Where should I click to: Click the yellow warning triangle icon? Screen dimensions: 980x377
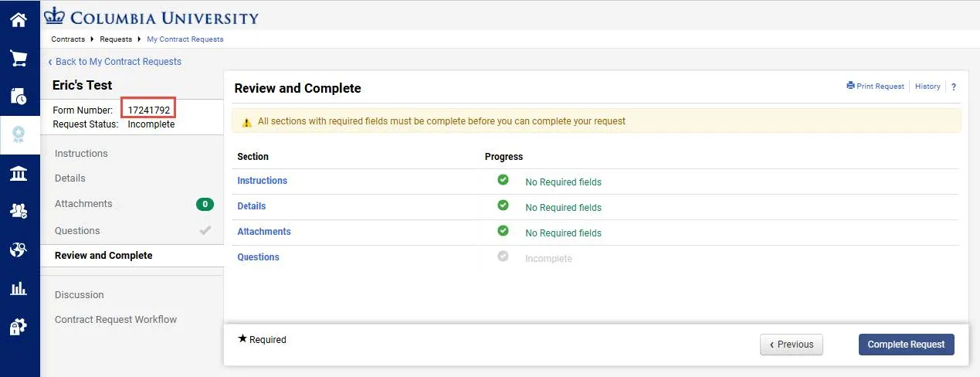pos(246,122)
